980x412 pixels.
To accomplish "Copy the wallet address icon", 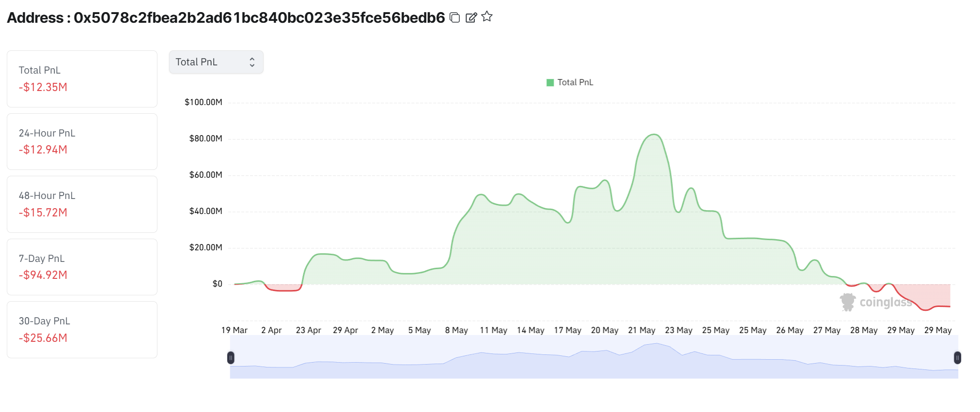I will click(x=454, y=17).
